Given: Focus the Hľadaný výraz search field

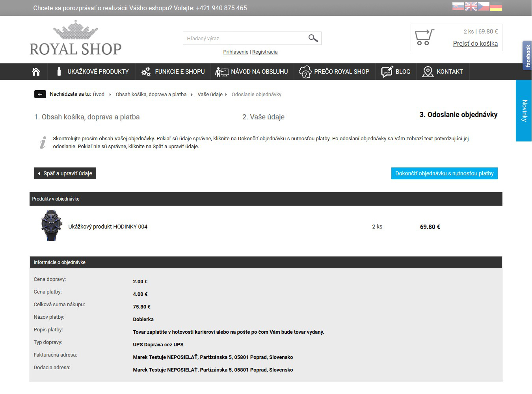Looking at the screenshot, I should click(x=244, y=38).
